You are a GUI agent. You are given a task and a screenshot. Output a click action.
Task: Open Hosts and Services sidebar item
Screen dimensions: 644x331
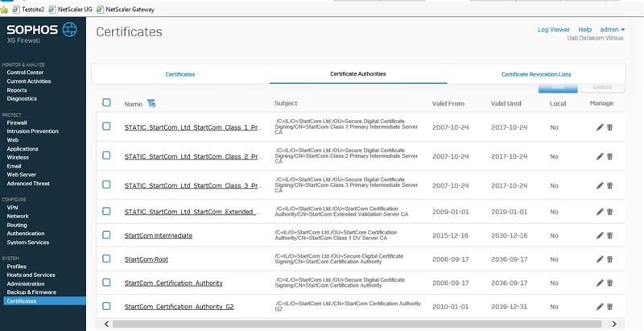[31, 275]
